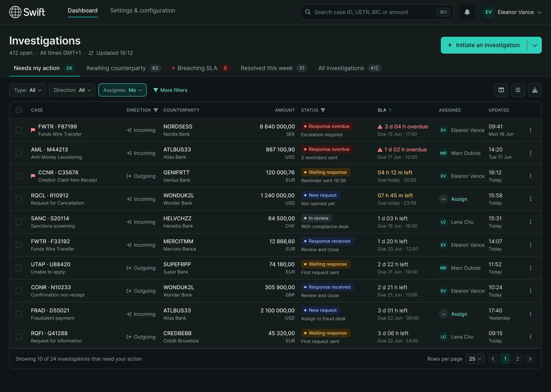This screenshot has width=551, height=392.
Task: Go to next page arrow
Action: (530, 359)
